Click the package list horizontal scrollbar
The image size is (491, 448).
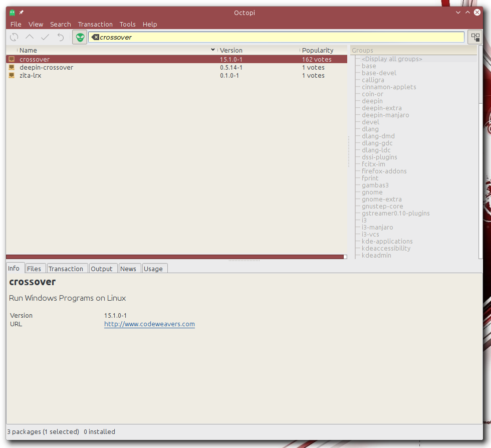(x=175, y=257)
